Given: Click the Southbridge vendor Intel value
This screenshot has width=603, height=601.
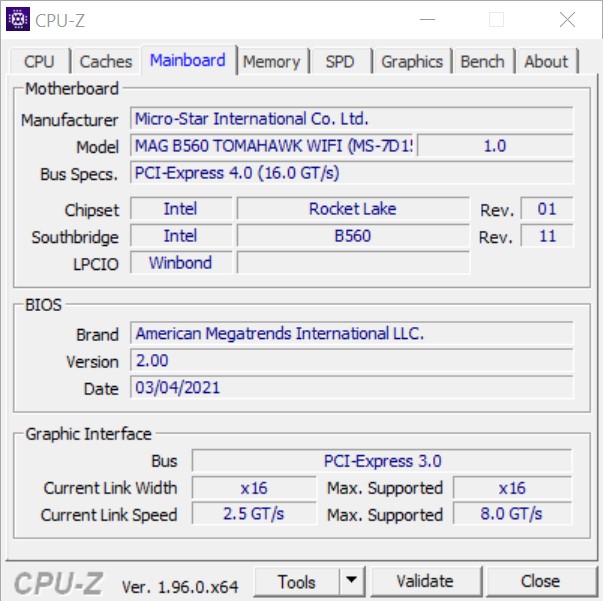Looking at the screenshot, I should point(181,236).
